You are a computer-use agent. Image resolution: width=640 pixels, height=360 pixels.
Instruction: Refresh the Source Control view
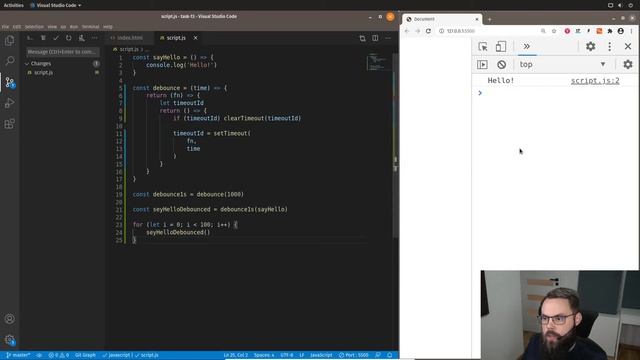(x=69, y=38)
